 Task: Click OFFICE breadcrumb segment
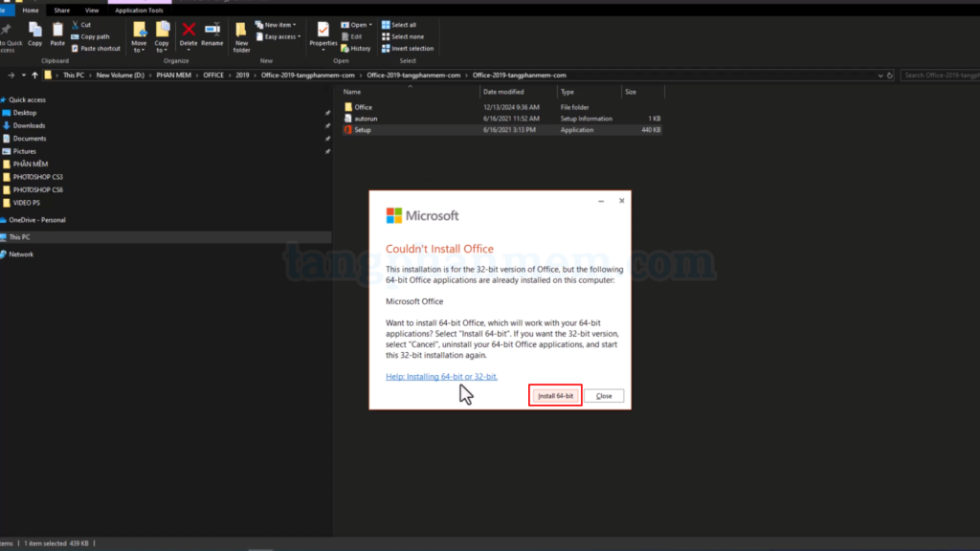pos(213,75)
